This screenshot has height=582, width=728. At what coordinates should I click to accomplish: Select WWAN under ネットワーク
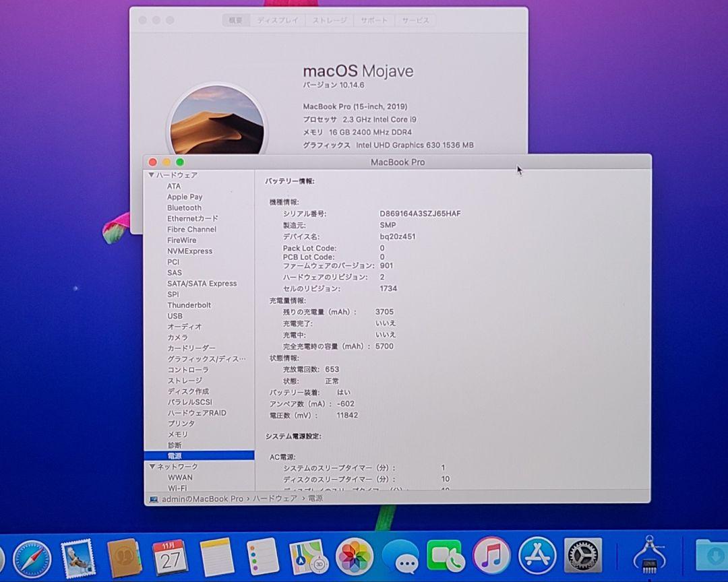tap(180, 477)
